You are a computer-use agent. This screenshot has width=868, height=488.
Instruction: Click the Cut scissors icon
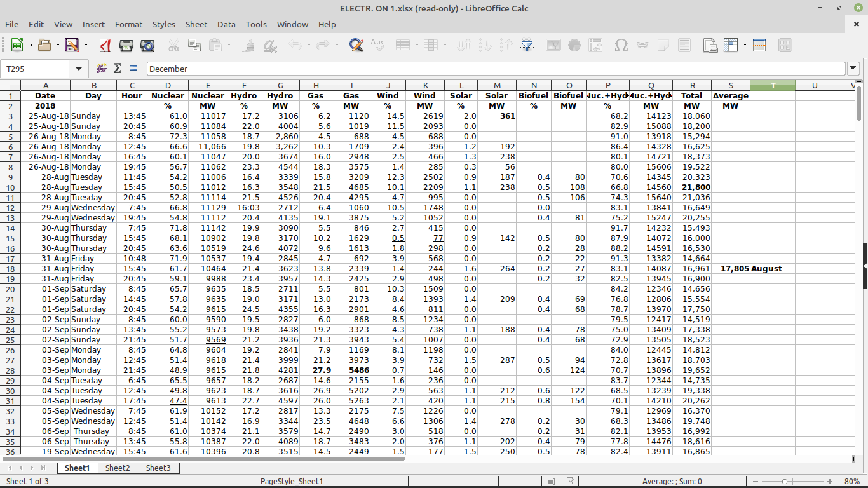coord(173,45)
